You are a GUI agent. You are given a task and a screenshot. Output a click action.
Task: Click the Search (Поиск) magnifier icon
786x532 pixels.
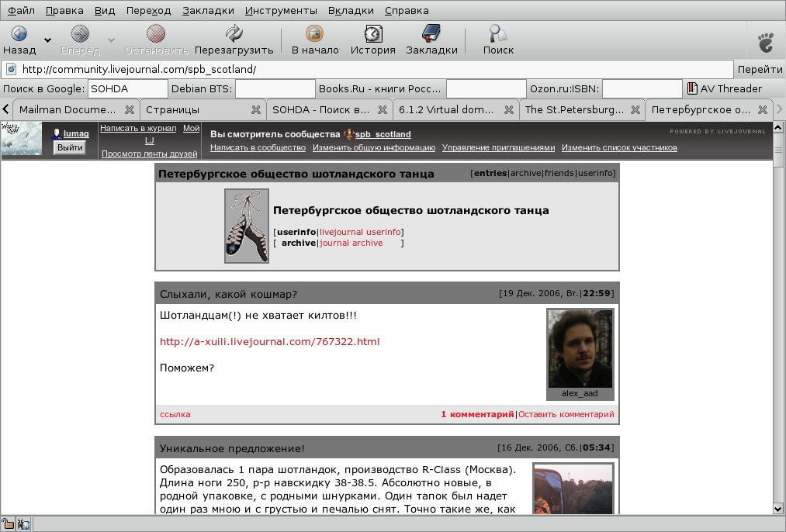tap(498, 34)
